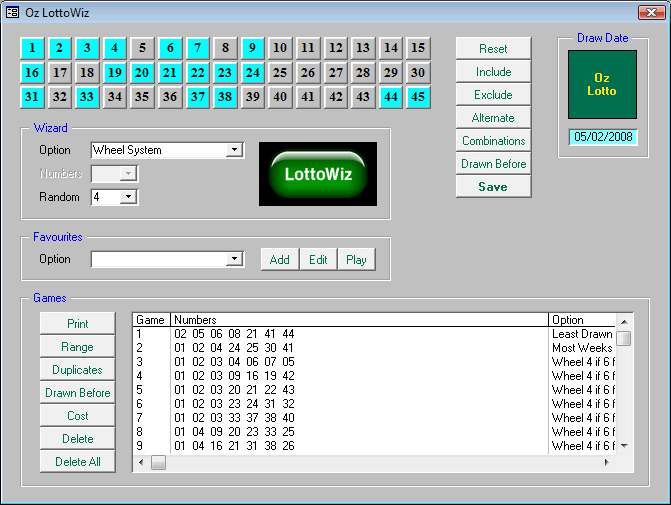Click the app icon in title bar

pos(12,12)
